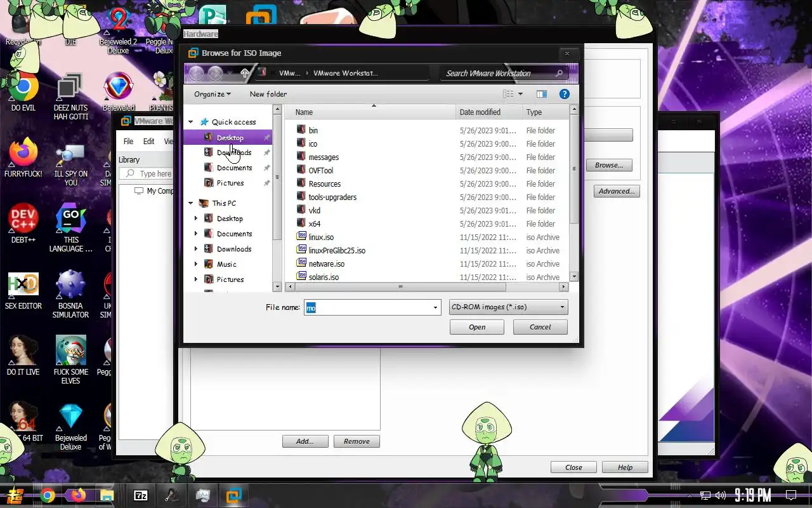The image size is (812, 508).
Task: Open the Organize menu
Action: tap(213, 94)
